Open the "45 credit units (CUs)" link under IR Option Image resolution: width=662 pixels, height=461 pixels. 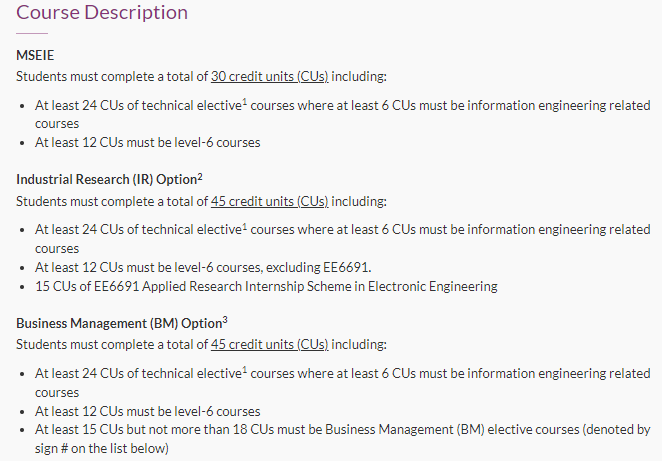pos(269,201)
